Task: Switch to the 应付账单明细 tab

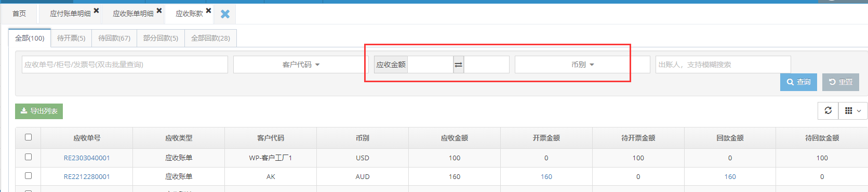Action: click(x=70, y=14)
